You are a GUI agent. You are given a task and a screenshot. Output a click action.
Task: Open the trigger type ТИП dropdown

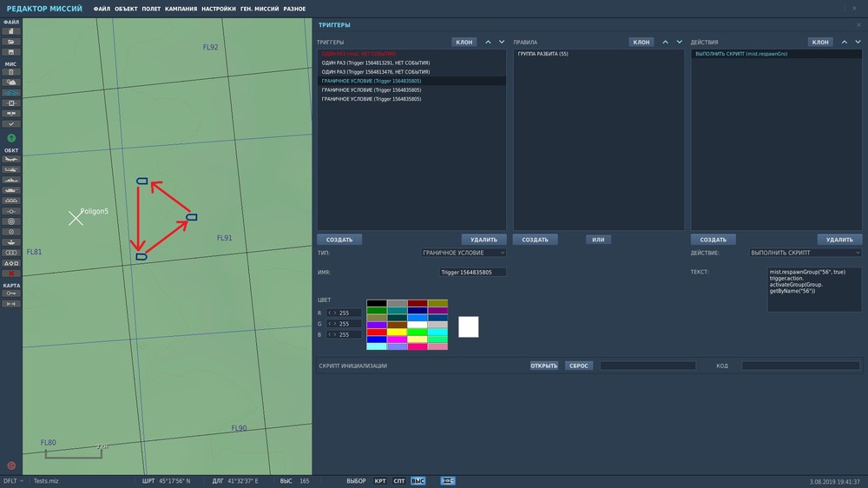pos(464,253)
